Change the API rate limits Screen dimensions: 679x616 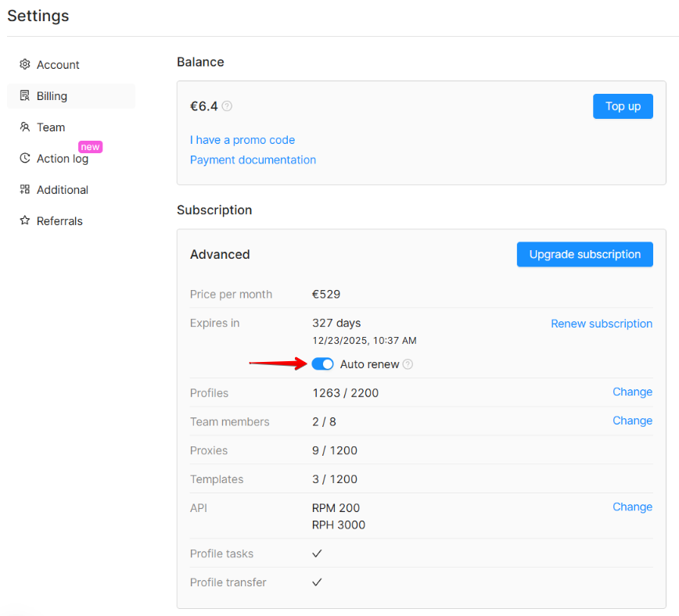click(632, 507)
